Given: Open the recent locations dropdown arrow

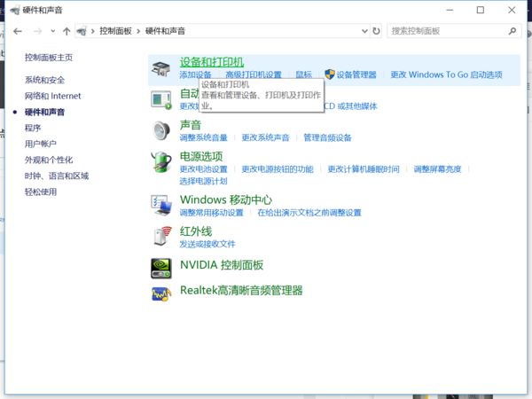Looking at the screenshot, I should pyautogui.click(x=53, y=31).
